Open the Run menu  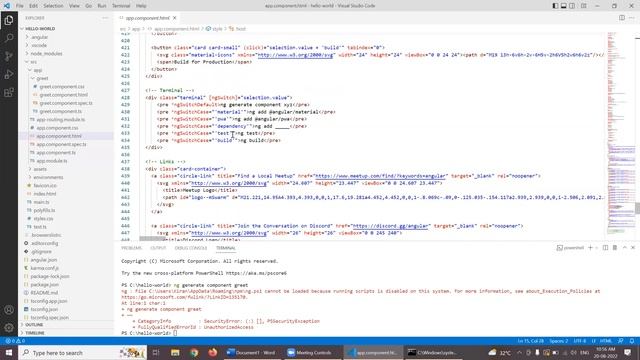click(102, 6)
